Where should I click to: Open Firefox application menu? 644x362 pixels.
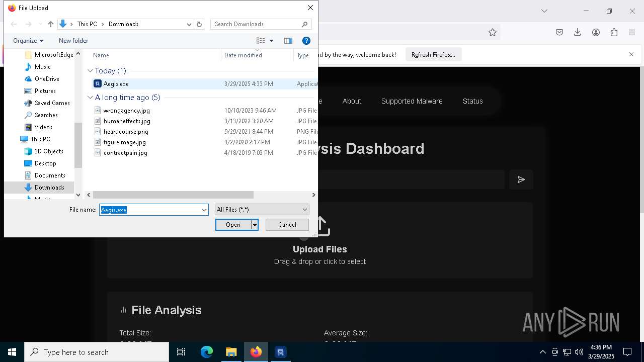point(632,32)
